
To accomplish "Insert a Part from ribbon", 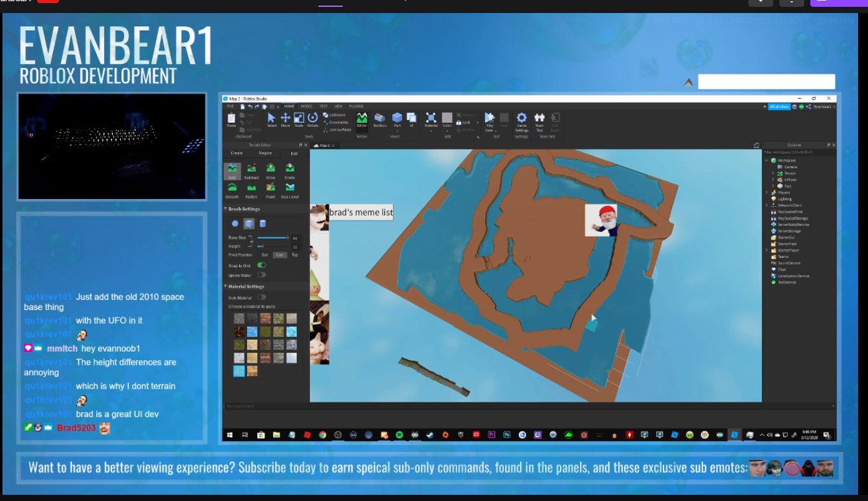I will click(x=397, y=120).
